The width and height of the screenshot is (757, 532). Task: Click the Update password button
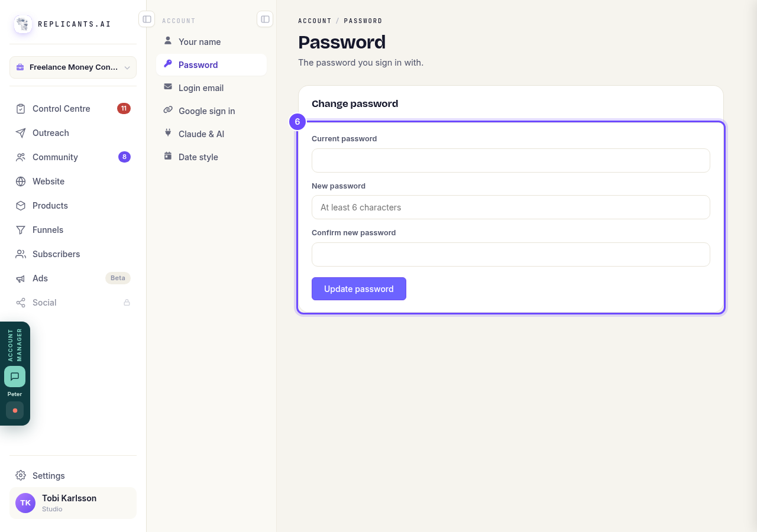point(359,289)
